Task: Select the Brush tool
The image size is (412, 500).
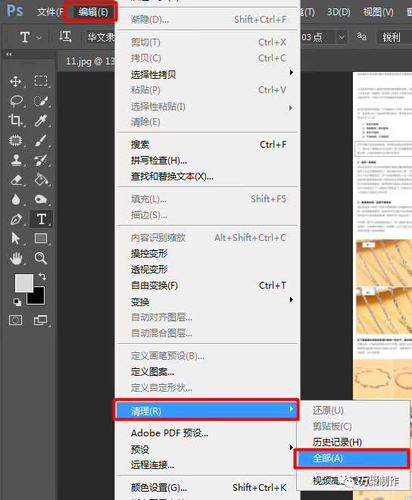Action: 41,140
